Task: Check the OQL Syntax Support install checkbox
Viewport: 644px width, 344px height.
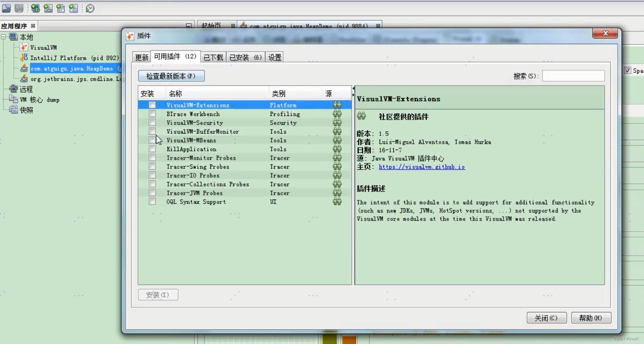Action: pos(152,202)
